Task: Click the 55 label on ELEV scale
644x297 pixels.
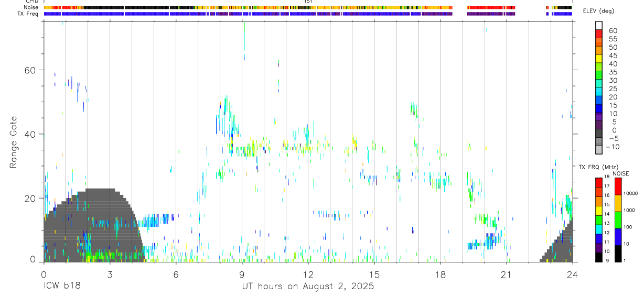Action: [613, 39]
